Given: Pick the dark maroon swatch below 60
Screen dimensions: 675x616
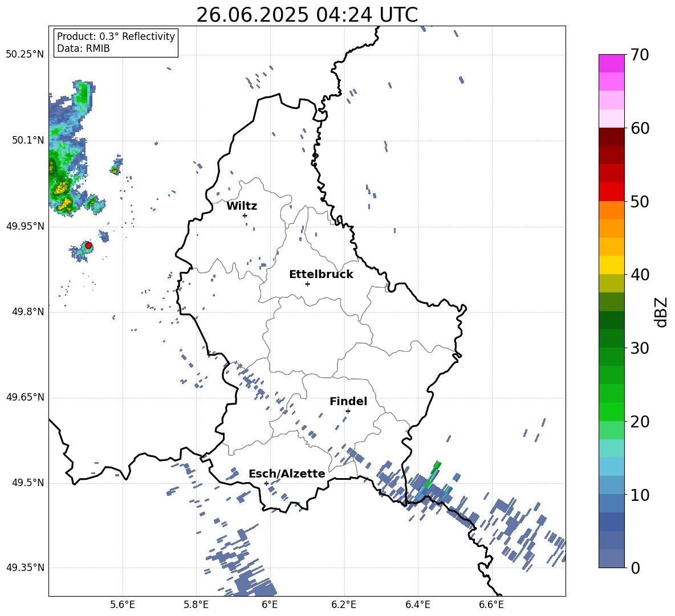Looking at the screenshot, I should click(x=612, y=137).
